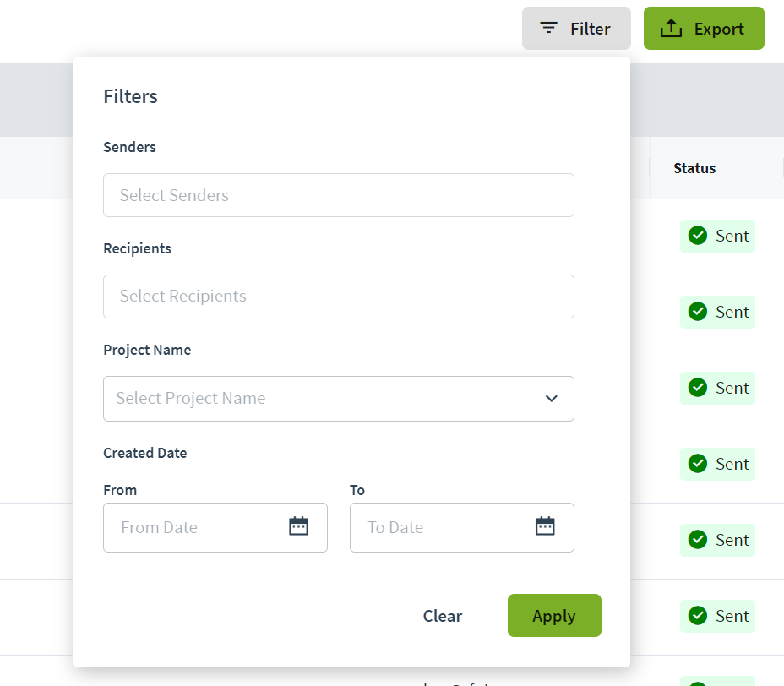Click the Recipients label
This screenshot has height=686, width=784.
tap(137, 249)
